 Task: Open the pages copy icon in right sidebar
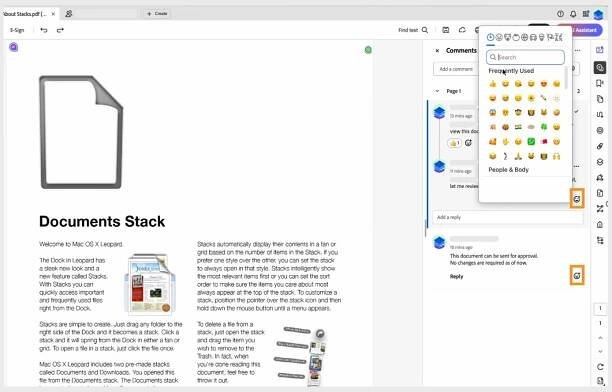(600, 99)
